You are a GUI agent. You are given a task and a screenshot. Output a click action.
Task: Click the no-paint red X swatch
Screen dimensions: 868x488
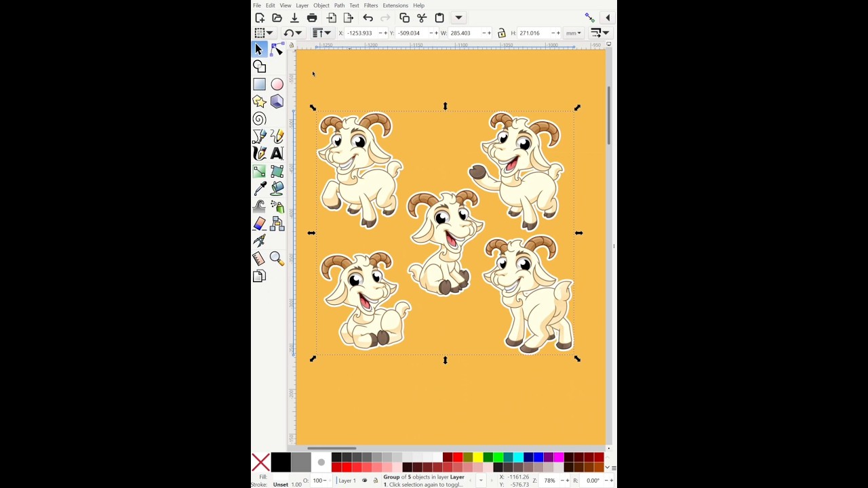tap(260, 462)
